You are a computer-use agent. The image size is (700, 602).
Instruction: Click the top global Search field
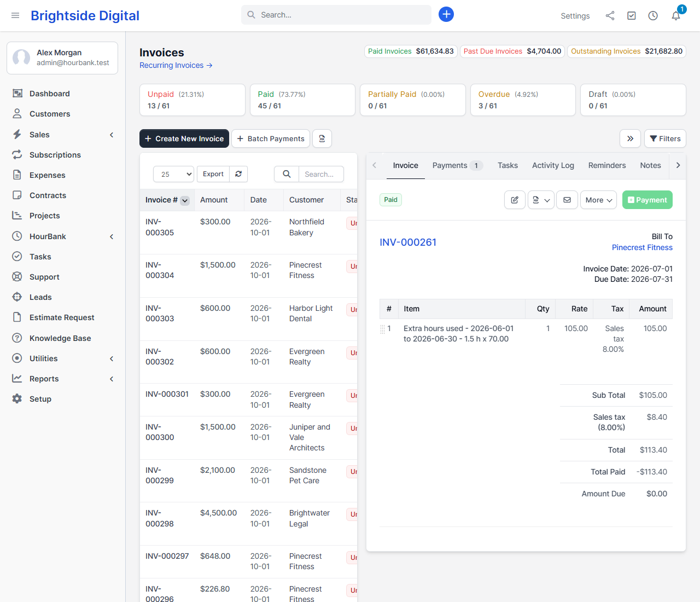click(336, 15)
